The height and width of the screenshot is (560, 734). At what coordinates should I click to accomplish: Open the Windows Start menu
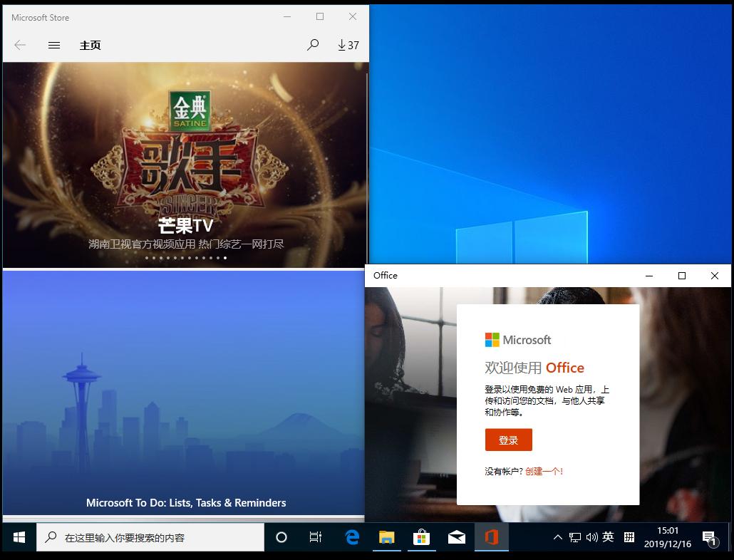[19, 537]
